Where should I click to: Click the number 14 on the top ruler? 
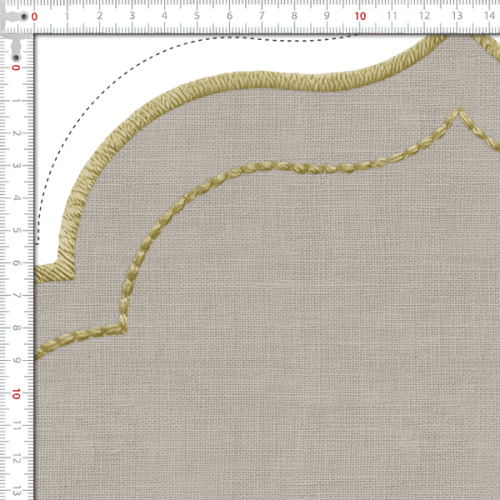point(489,15)
